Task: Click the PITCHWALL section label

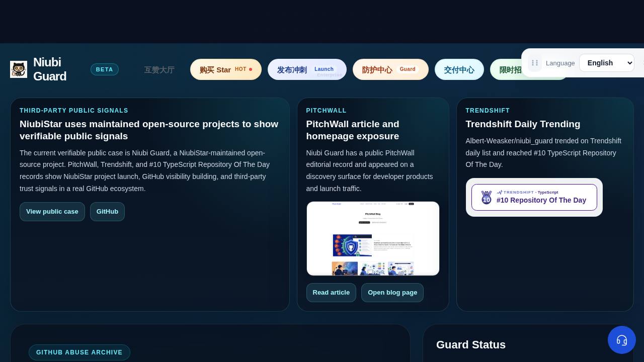Action: (x=327, y=111)
